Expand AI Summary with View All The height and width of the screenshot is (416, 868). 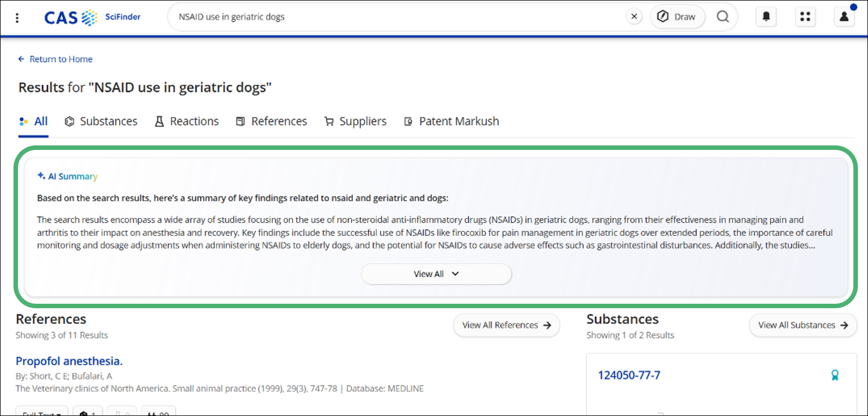pyautogui.click(x=437, y=274)
